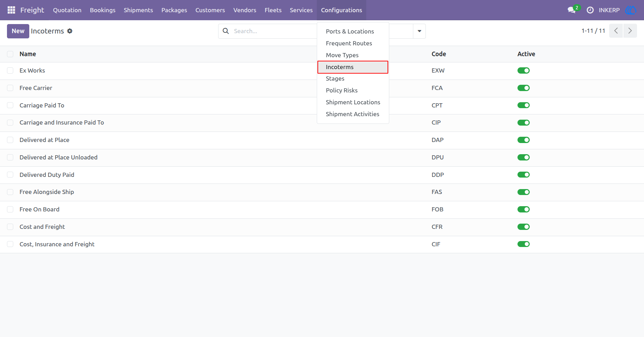The width and height of the screenshot is (644, 337).
Task: Check the Ex Works row checkbox
Action: (10, 70)
